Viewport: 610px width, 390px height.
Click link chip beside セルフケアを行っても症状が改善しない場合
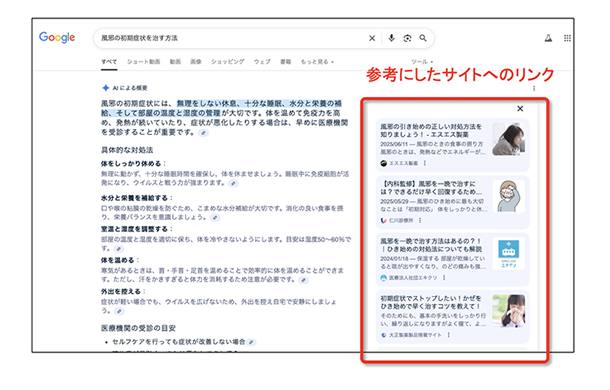pos(251,342)
